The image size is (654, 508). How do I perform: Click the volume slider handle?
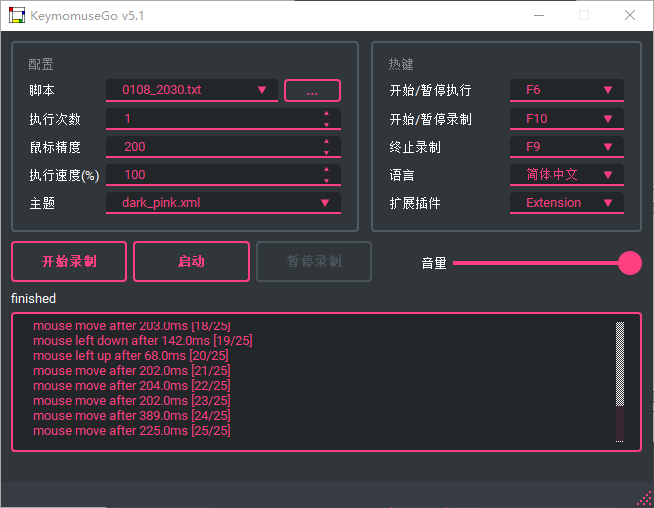point(630,263)
